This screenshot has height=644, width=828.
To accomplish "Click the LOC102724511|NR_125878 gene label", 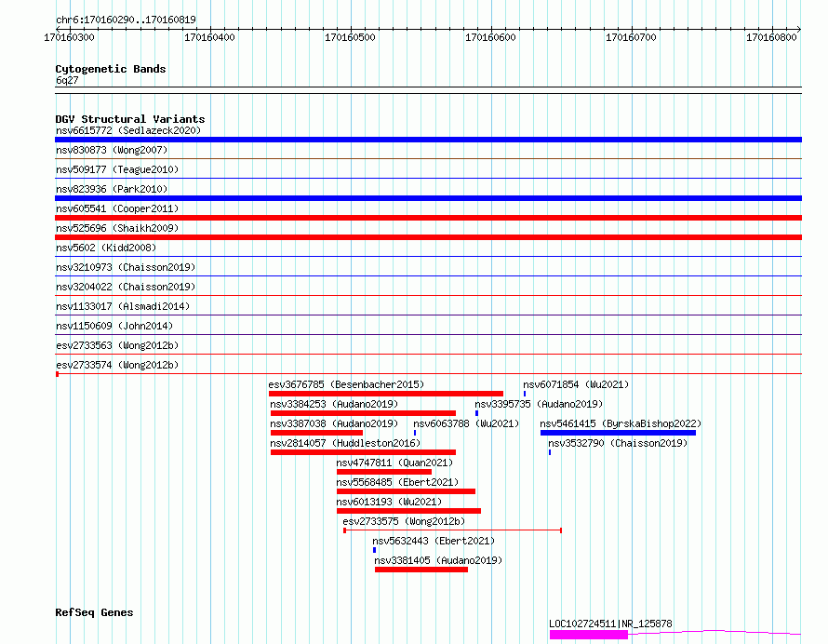I will (610, 624).
